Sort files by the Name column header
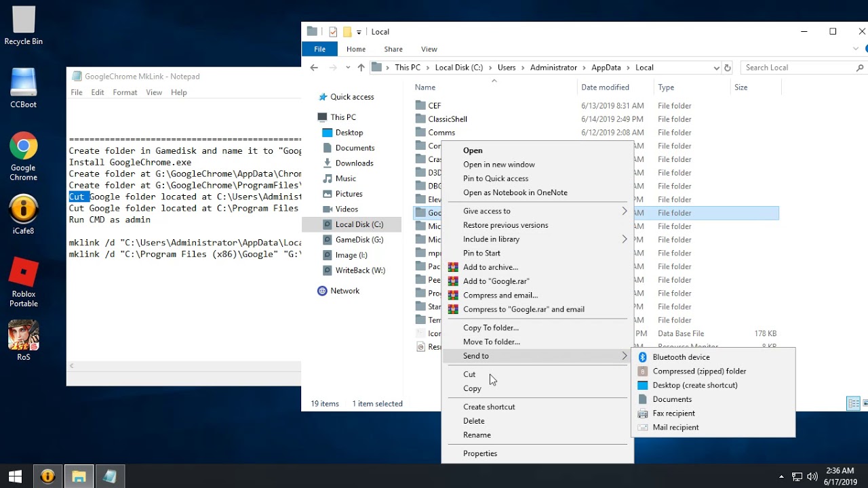Image resolution: width=868 pixels, height=488 pixels. [x=425, y=87]
